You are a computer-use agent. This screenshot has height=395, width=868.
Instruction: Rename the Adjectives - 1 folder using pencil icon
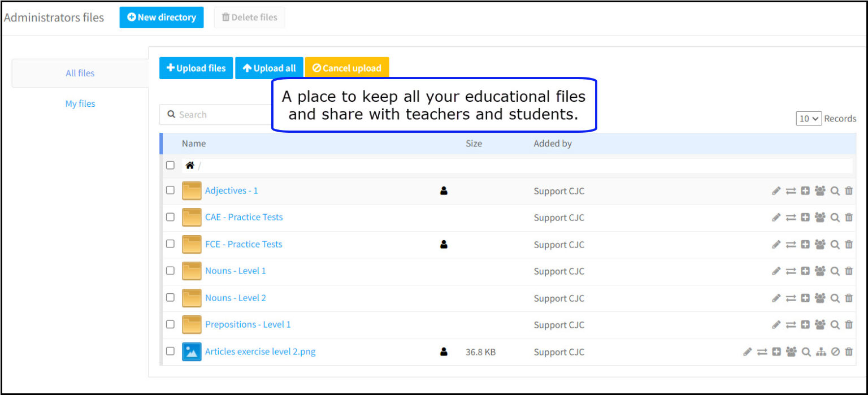point(776,190)
